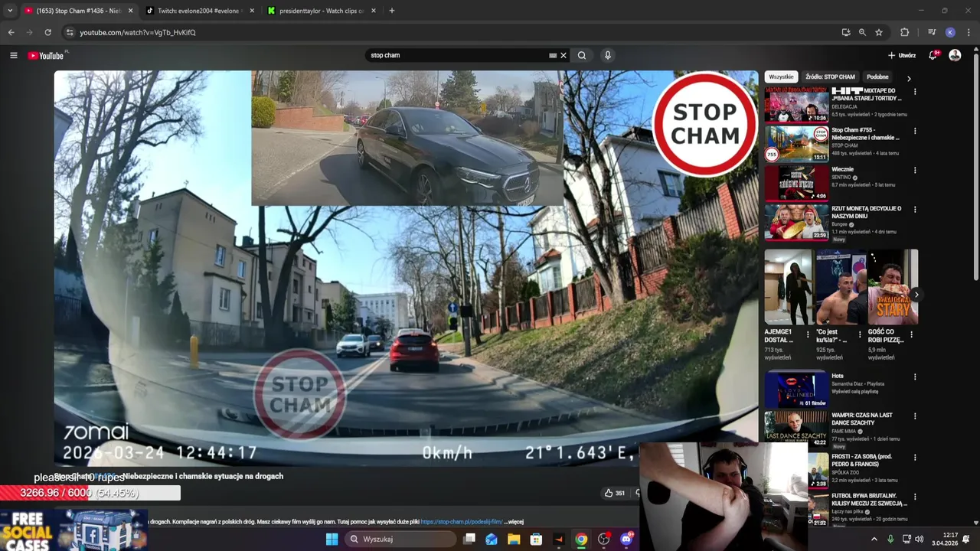This screenshot has width=980, height=551.
Task: Bookmark this page with star icon
Action: (879, 32)
